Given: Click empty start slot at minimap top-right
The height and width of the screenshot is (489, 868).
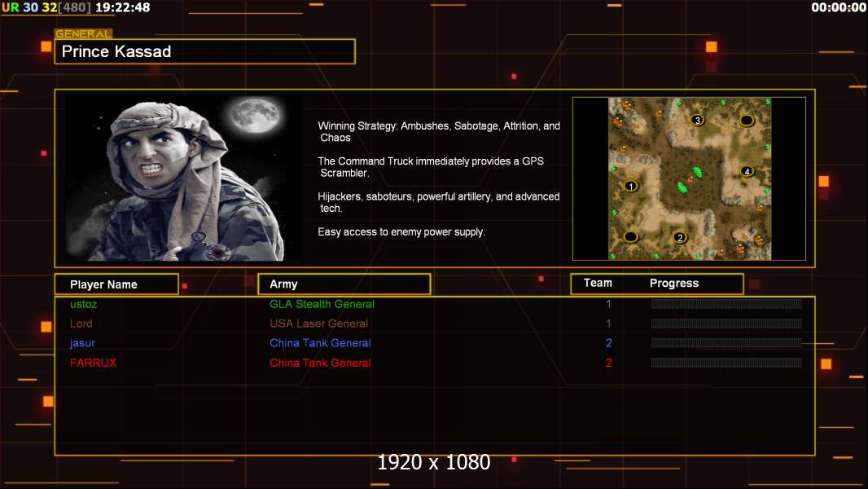Looking at the screenshot, I should point(746,120).
